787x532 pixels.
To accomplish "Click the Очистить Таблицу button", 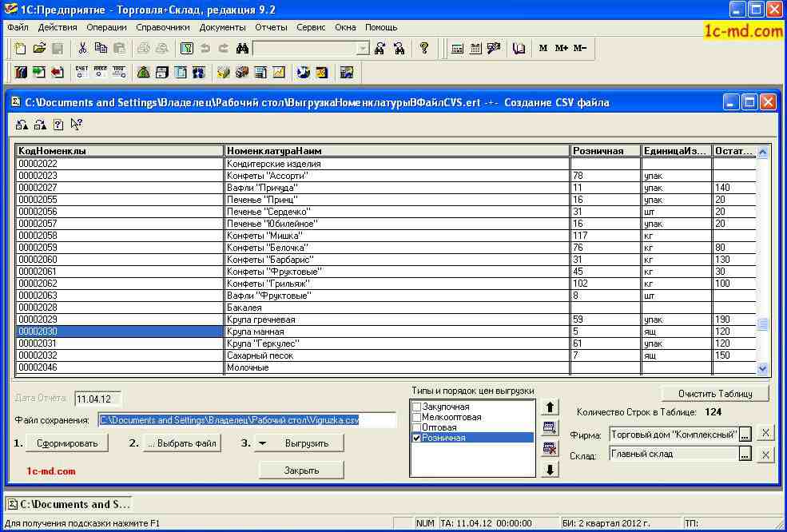I will [x=715, y=394].
